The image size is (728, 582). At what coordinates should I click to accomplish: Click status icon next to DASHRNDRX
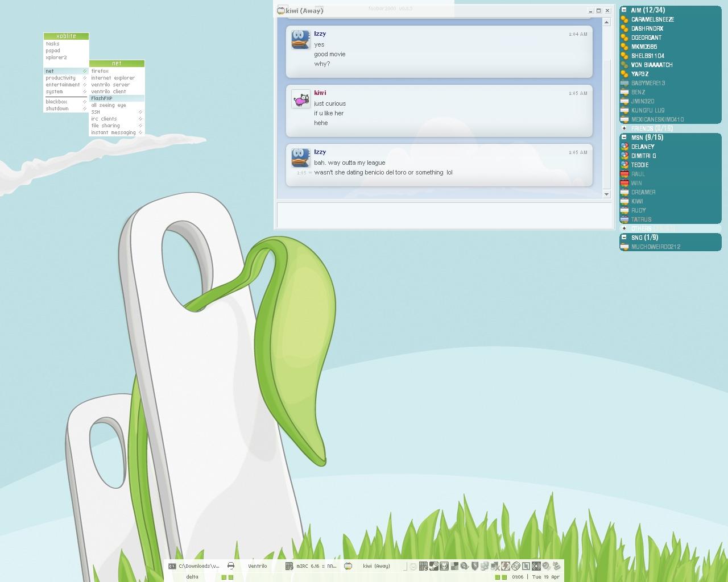(624, 28)
